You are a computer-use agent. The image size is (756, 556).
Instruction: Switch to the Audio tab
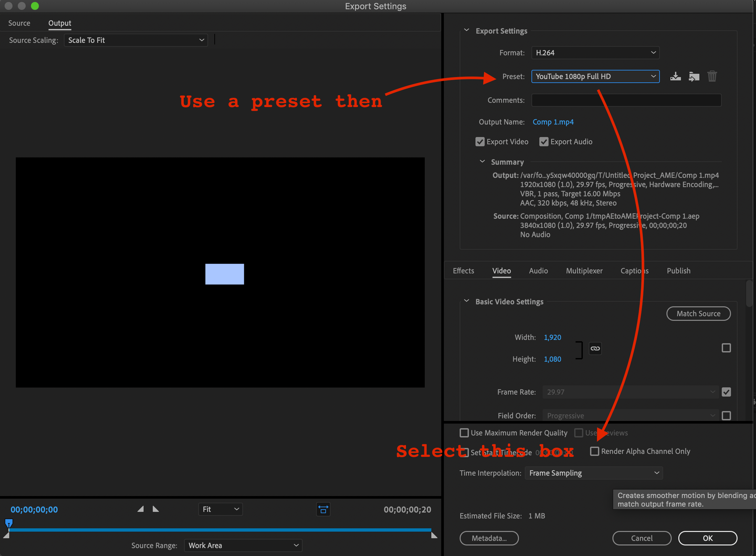click(x=538, y=271)
